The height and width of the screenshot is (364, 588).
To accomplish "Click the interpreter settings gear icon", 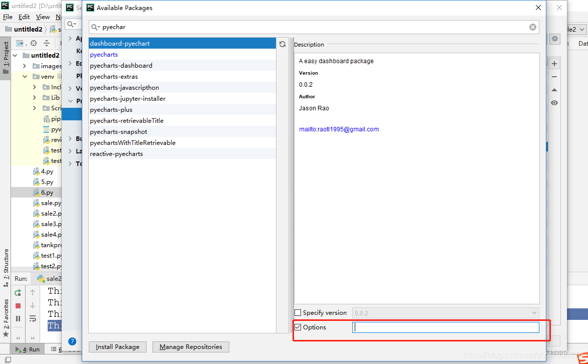I will pos(554,39).
